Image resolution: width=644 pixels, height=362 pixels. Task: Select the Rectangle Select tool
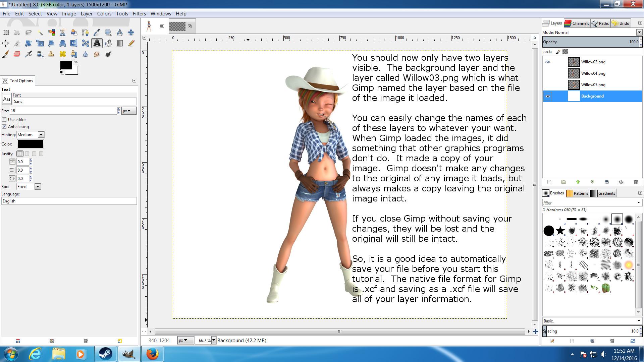click(6, 33)
